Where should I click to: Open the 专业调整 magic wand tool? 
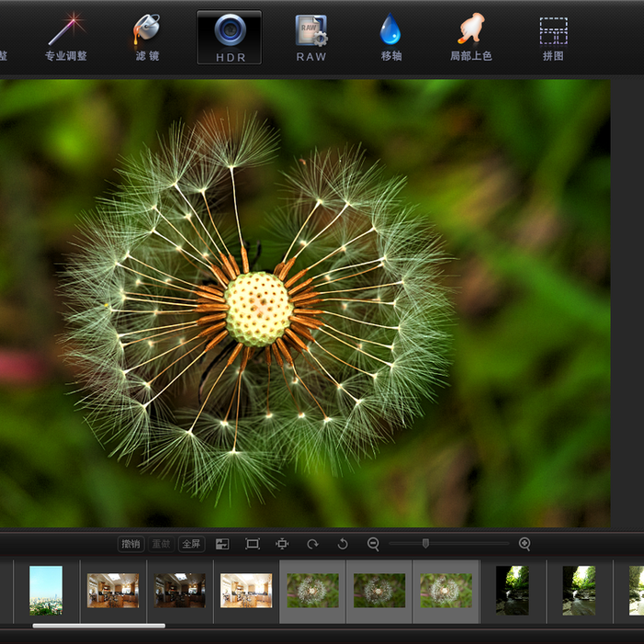click(x=66, y=37)
